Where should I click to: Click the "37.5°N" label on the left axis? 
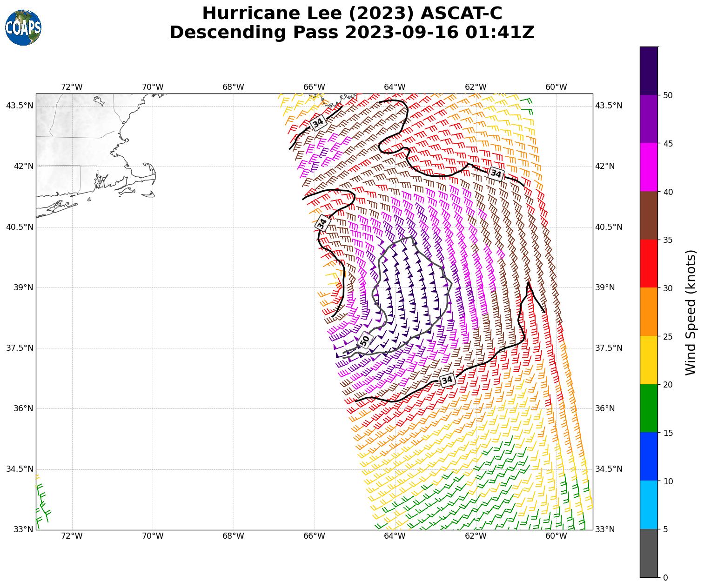(20, 348)
